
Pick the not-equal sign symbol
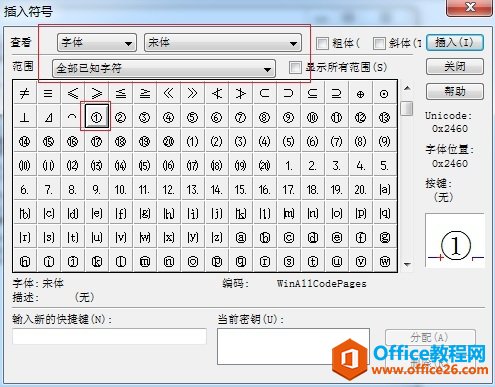[x=25, y=93]
